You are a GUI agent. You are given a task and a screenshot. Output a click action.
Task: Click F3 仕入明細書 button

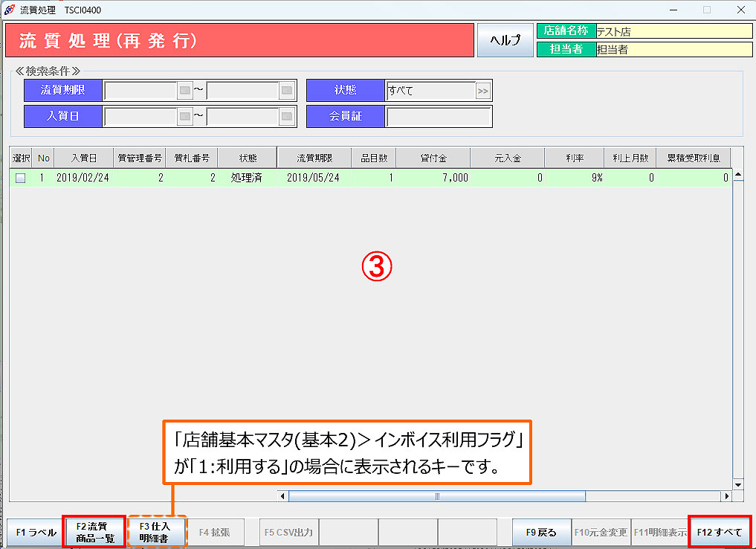point(157,532)
